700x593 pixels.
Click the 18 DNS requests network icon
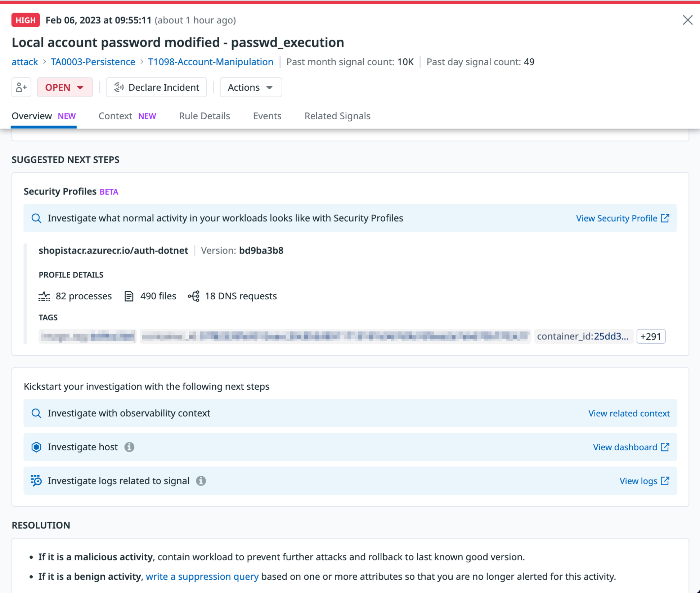coord(194,296)
